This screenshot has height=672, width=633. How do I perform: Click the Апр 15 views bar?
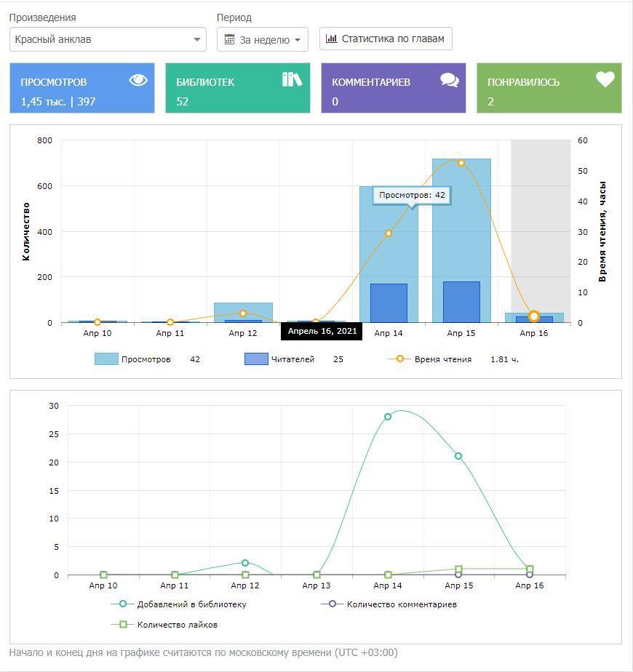(x=461, y=218)
